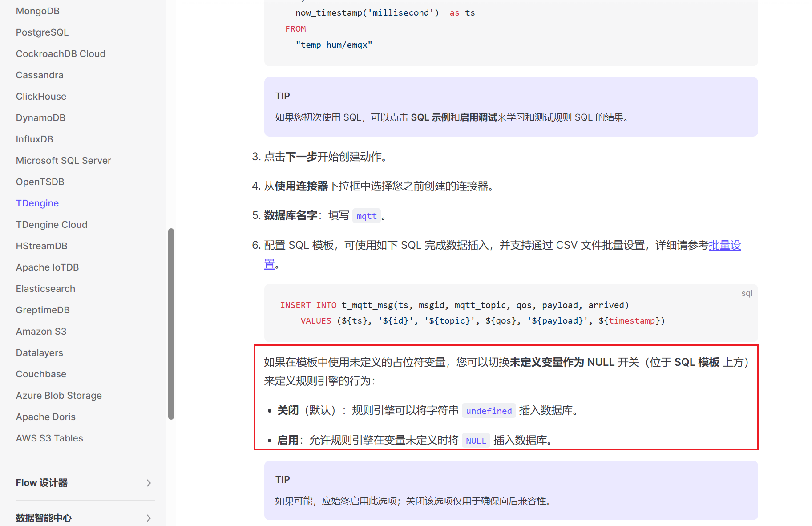The height and width of the screenshot is (526, 812).
Task: Open the MongoDB sidebar page
Action: point(38,11)
